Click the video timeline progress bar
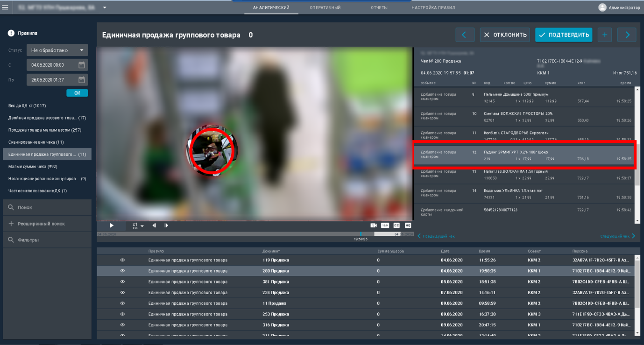 255,234
